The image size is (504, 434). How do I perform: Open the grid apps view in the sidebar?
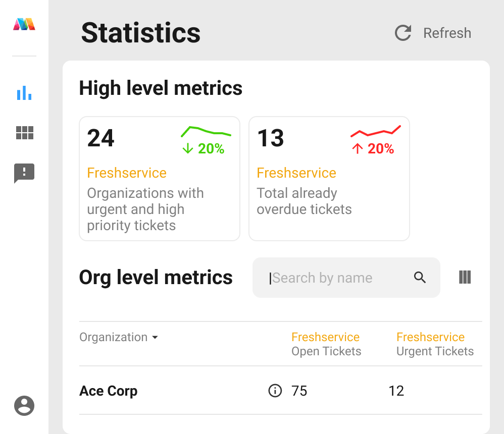pos(24,133)
